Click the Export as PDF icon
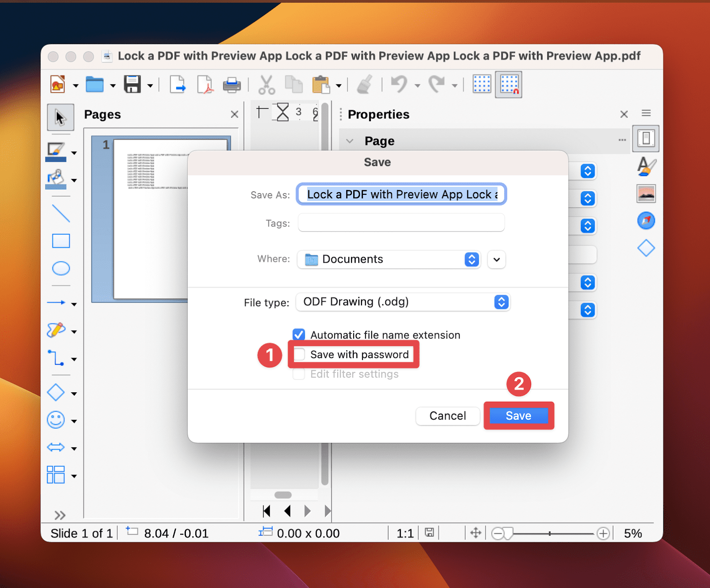Screen dimensions: 710x588 click(x=205, y=84)
